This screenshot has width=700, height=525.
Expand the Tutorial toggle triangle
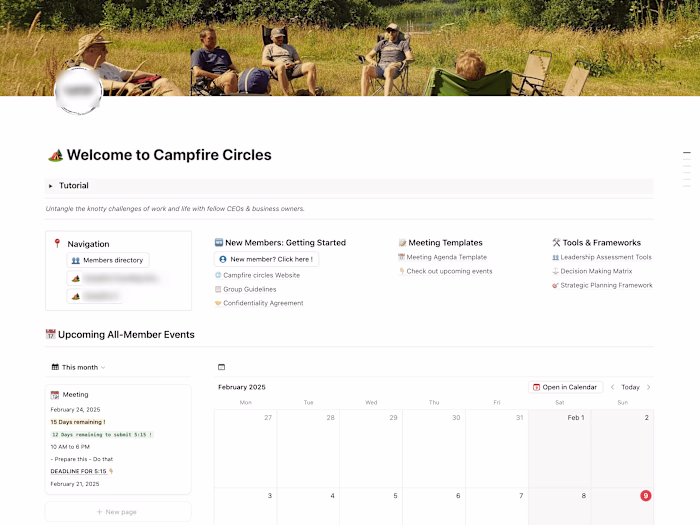pos(50,186)
